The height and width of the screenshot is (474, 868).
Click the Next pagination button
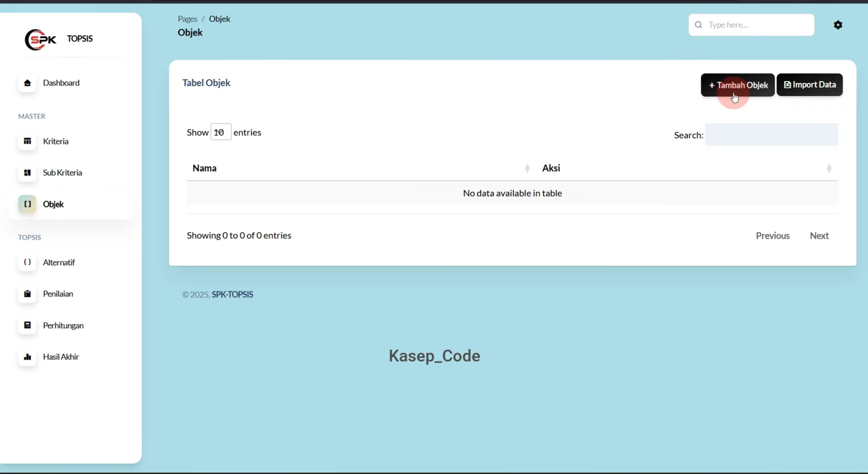(819, 235)
